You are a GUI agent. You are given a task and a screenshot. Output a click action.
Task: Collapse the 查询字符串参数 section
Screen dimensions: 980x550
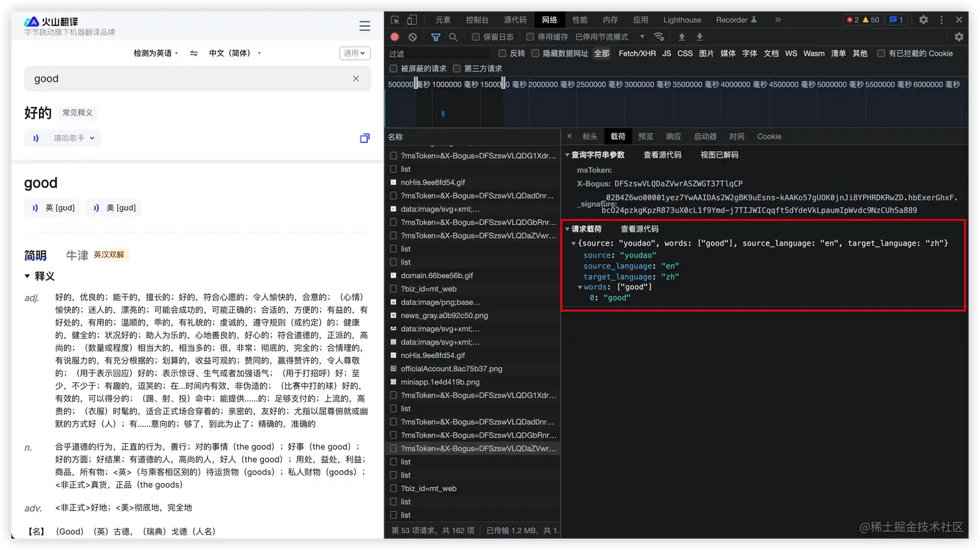pos(568,155)
